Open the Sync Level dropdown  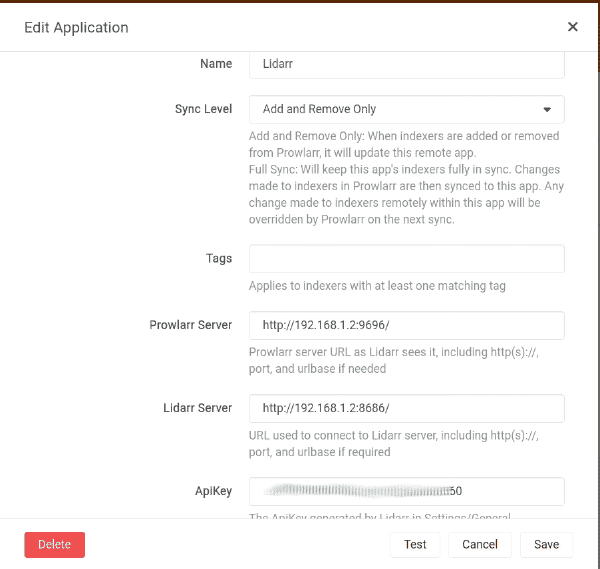coord(406,109)
